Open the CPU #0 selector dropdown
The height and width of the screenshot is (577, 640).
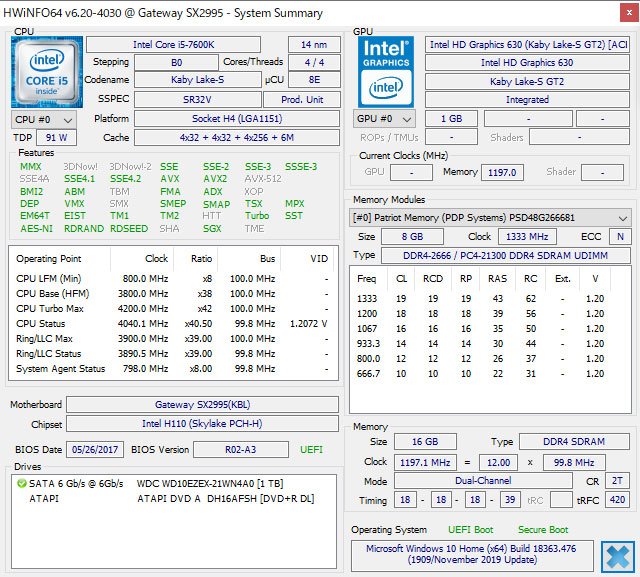(x=44, y=120)
